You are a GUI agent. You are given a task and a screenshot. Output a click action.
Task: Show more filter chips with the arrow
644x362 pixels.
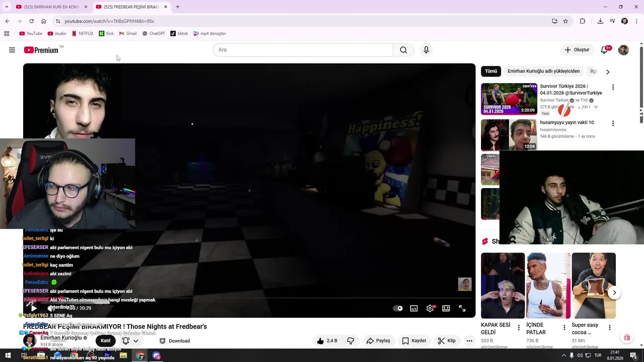click(x=608, y=72)
